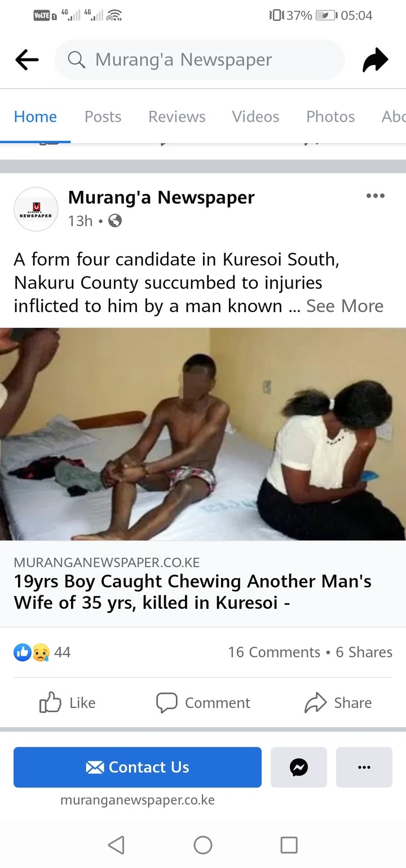Viewport: 406px width, 868px height.
Task: Tap the Android recent apps square
Action: [289, 844]
